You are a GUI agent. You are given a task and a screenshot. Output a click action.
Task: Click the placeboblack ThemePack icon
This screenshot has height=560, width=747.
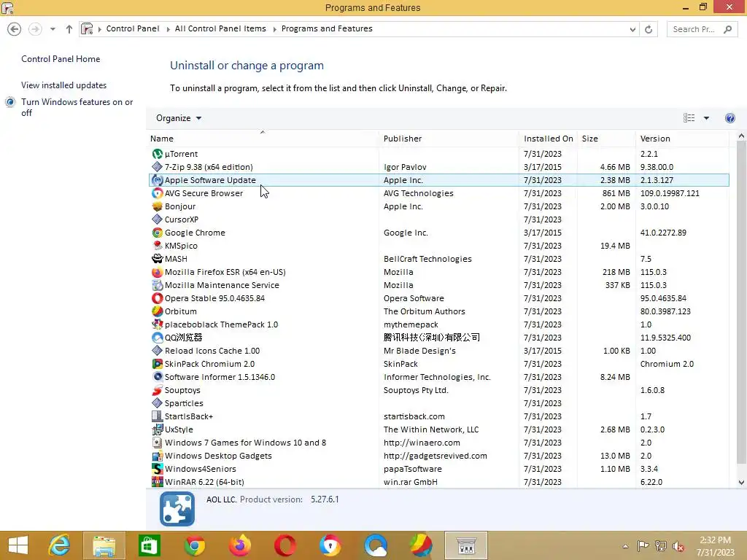158,324
